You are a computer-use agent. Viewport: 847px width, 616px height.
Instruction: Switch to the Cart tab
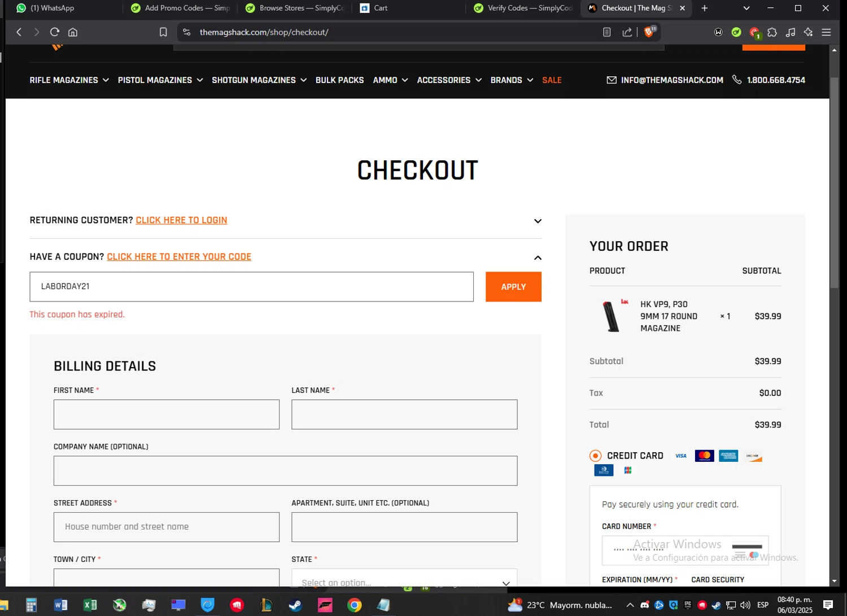click(x=409, y=8)
